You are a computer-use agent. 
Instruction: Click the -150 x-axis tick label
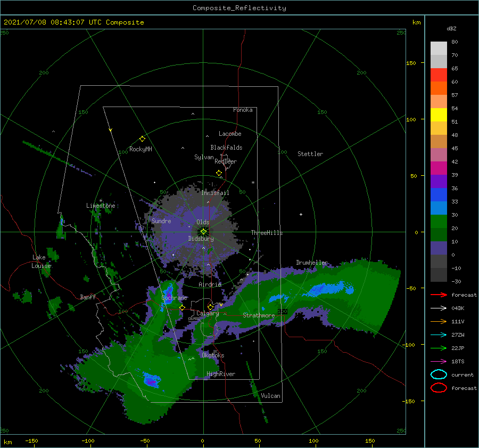pyautogui.click(x=31, y=441)
